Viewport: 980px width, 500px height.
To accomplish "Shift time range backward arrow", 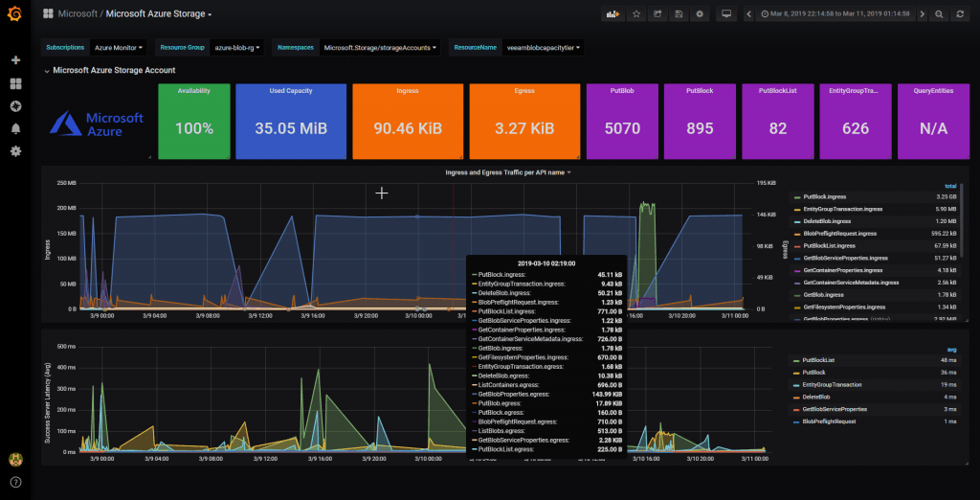I will tap(748, 13).
